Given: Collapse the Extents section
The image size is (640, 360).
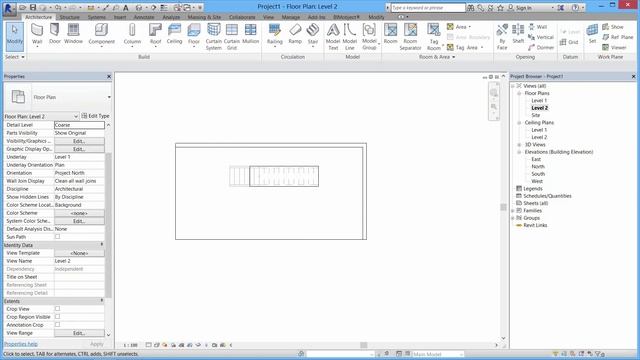Looking at the screenshot, I should pyautogui.click(x=102, y=301).
